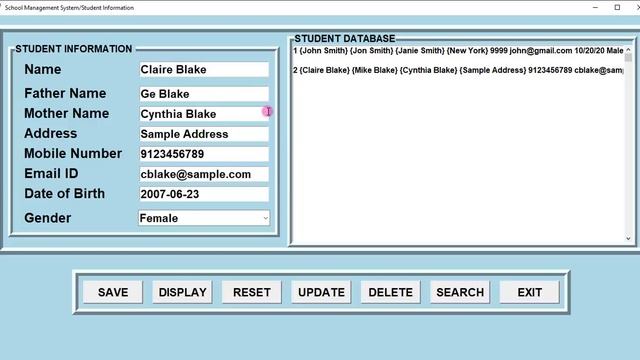This screenshot has height=360, width=640.
Task: Select the Claire Blake record in database list
Action: tap(458, 70)
